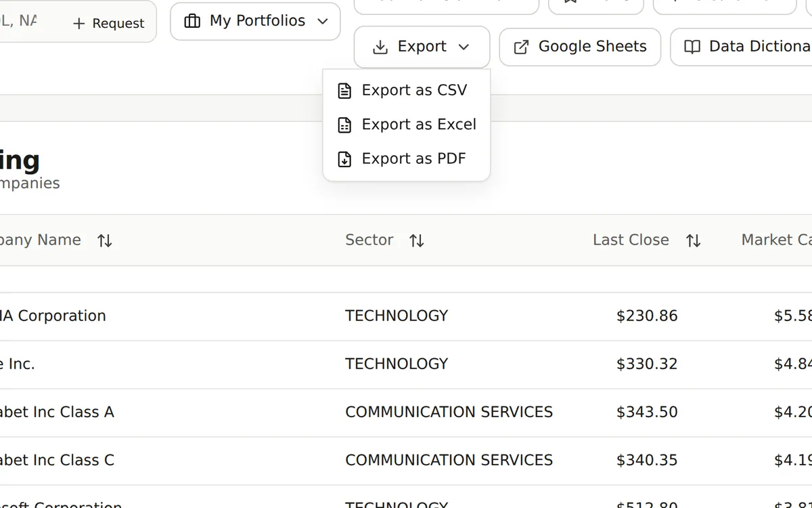This screenshot has width=812, height=508.
Task: Click TECHNOLOGY in the $230.86 row
Action: click(397, 316)
